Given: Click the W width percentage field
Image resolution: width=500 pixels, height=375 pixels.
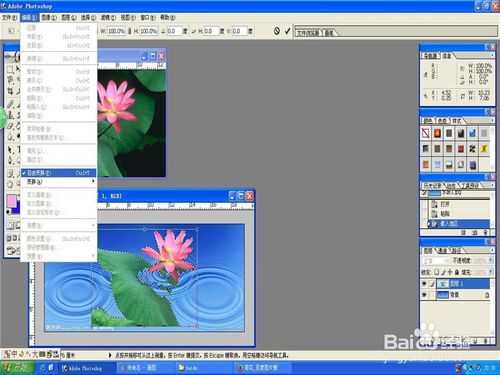Looking at the screenshot, I should pos(116,31).
